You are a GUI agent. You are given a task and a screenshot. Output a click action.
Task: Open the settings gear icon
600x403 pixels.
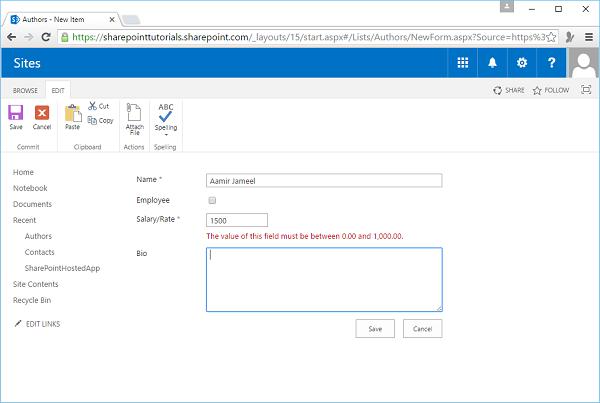(x=521, y=63)
